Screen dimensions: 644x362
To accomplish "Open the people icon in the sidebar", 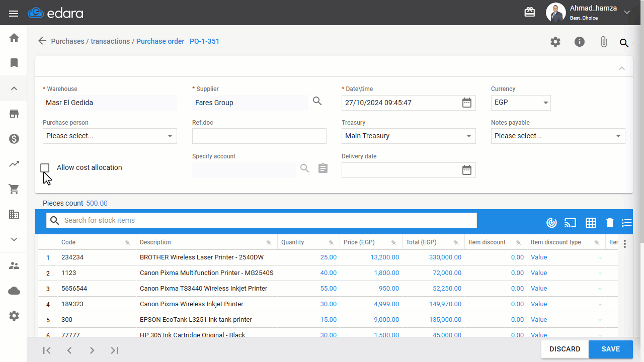I will tap(14, 265).
